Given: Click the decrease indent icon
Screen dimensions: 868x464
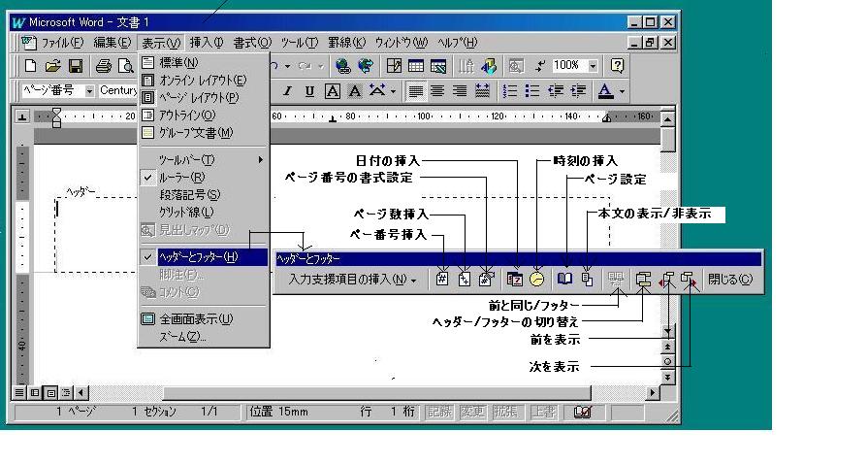Looking at the screenshot, I should [556, 91].
